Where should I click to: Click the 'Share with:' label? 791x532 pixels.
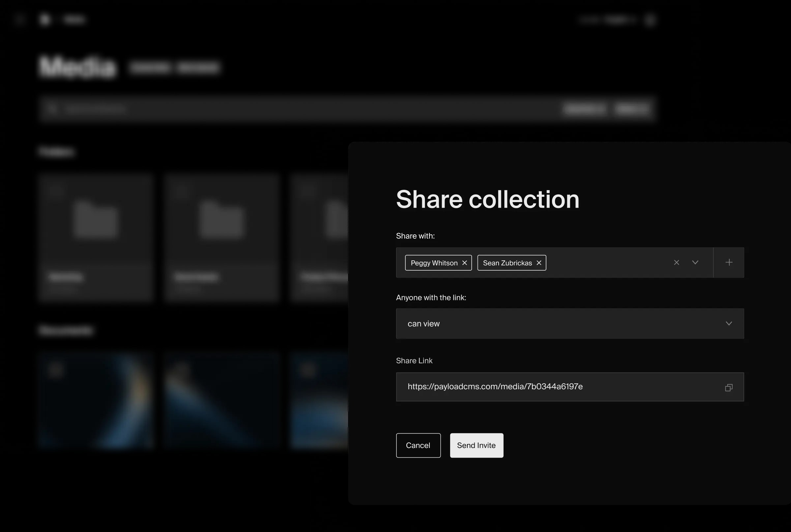[x=415, y=236]
